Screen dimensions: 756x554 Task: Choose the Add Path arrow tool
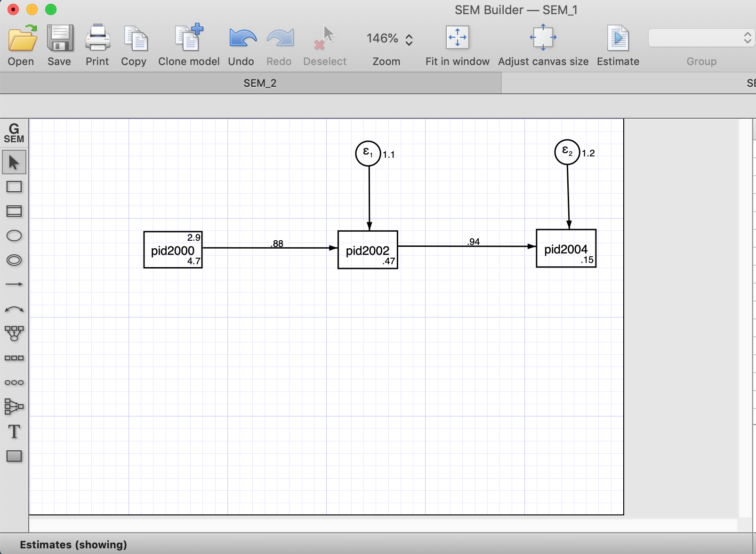point(14,284)
